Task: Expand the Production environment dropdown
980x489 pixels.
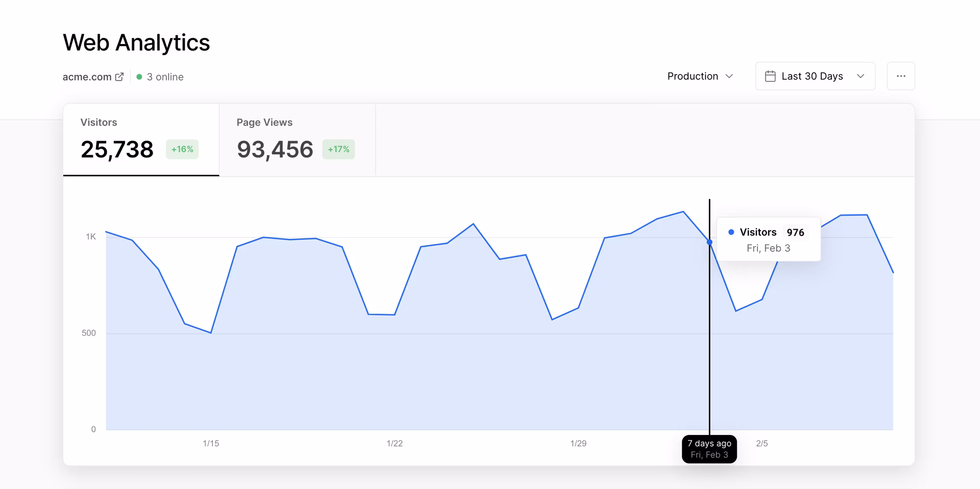Action: 700,76
